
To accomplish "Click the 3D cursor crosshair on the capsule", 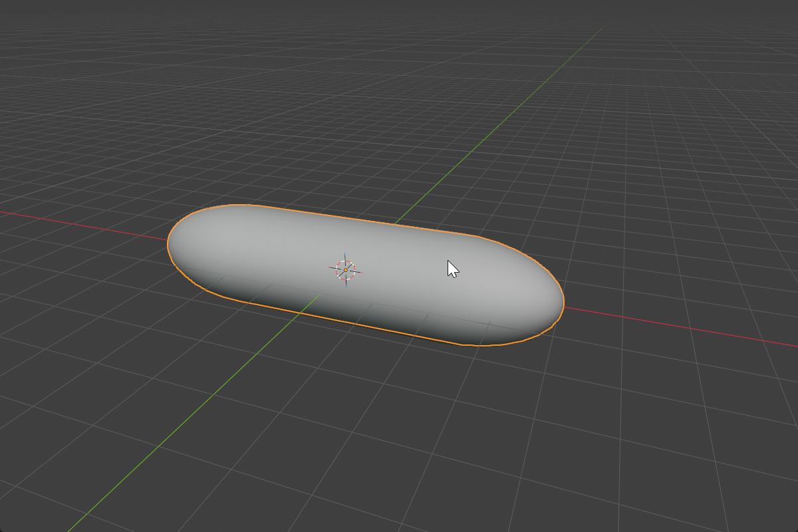I will (x=345, y=270).
